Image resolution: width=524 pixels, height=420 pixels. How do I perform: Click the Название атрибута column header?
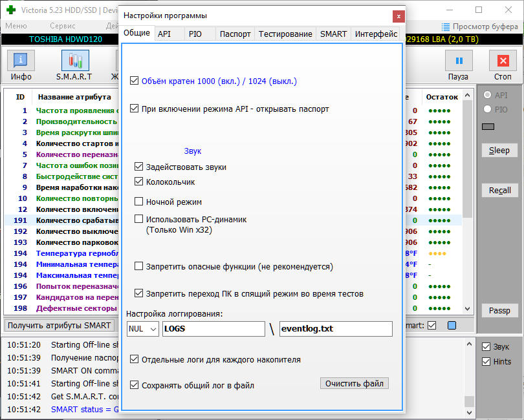click(x=74, y=97)
